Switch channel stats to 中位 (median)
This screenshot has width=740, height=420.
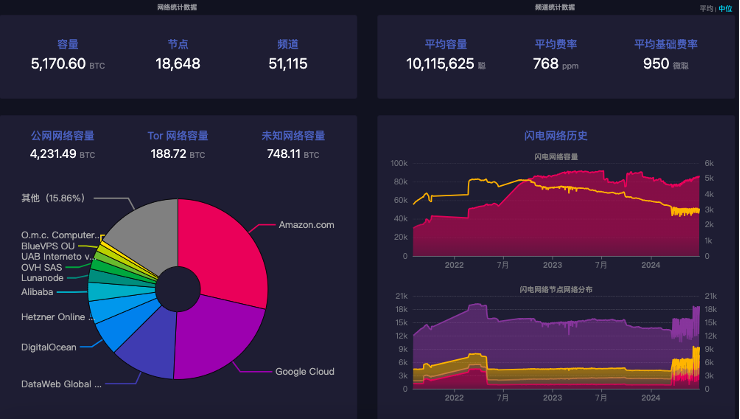(725, 7)
